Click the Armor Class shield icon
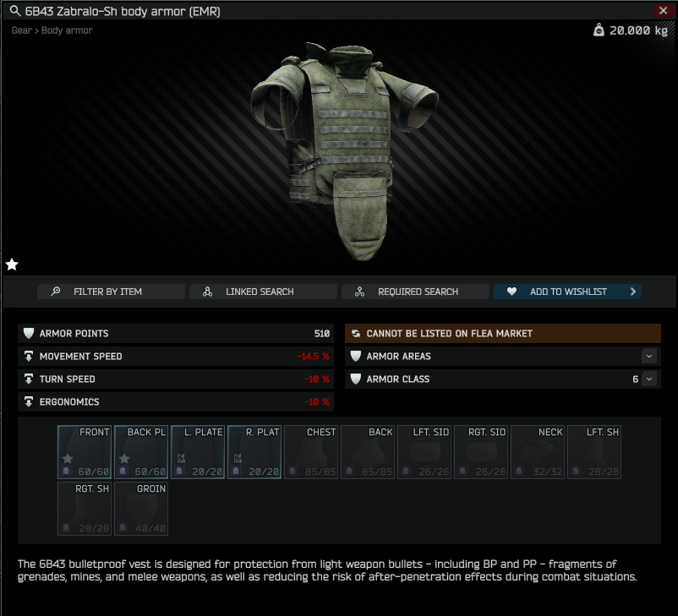Image resolution: width=678 pixels, height=616 pixels. pos(355,379)
